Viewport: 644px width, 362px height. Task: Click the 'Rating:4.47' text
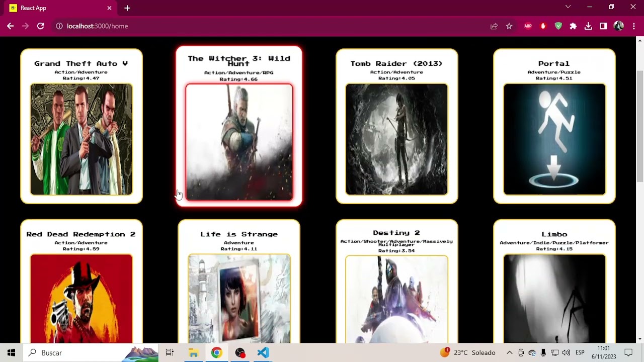click(x=81, y=78)
